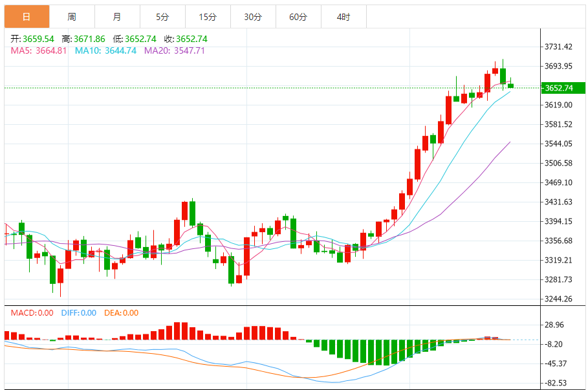This screenshot has height=390, width=588.
Task: Switch to the 60分 interval tab
Action: click(298, 17)
